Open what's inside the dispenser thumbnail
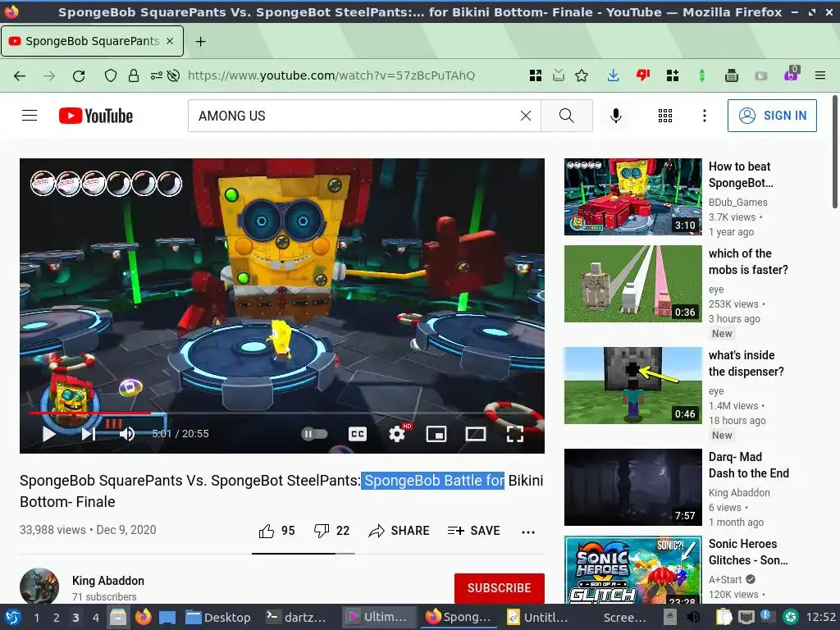This screenshot has height=630, width=840. (632, 386)
